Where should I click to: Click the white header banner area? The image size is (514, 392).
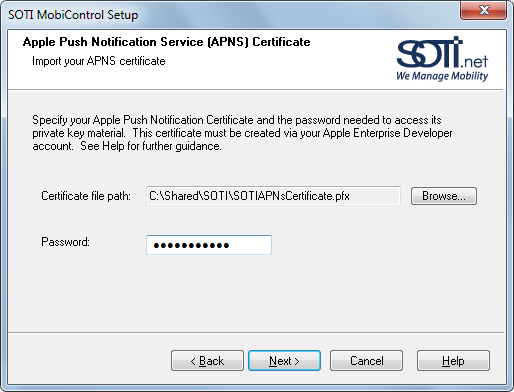pyautogui.click(x=256, y=59)
